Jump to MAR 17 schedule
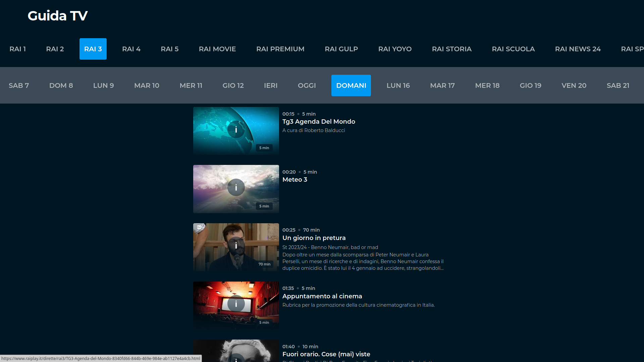Screen dimensions: 644x362 [442, 85]
